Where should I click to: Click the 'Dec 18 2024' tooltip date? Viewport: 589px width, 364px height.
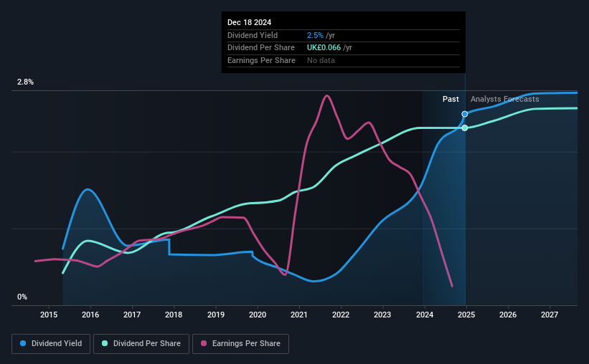pos(249,22)
